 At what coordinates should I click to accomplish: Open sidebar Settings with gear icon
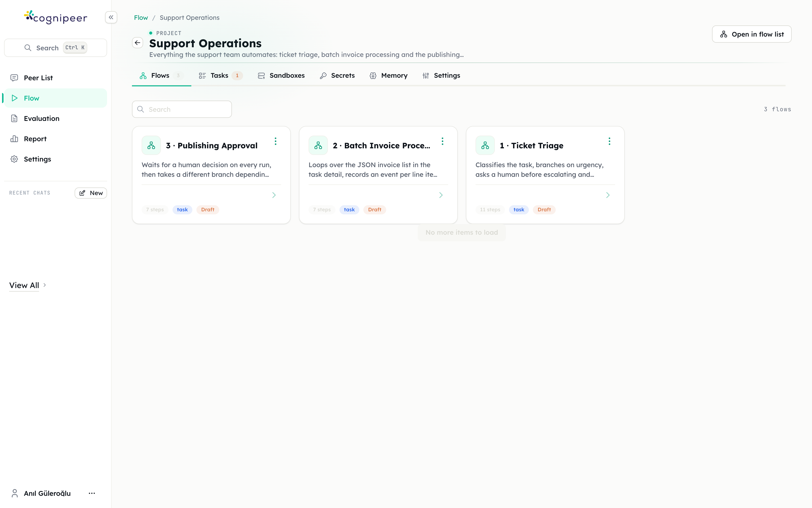[x=55, y=159]
